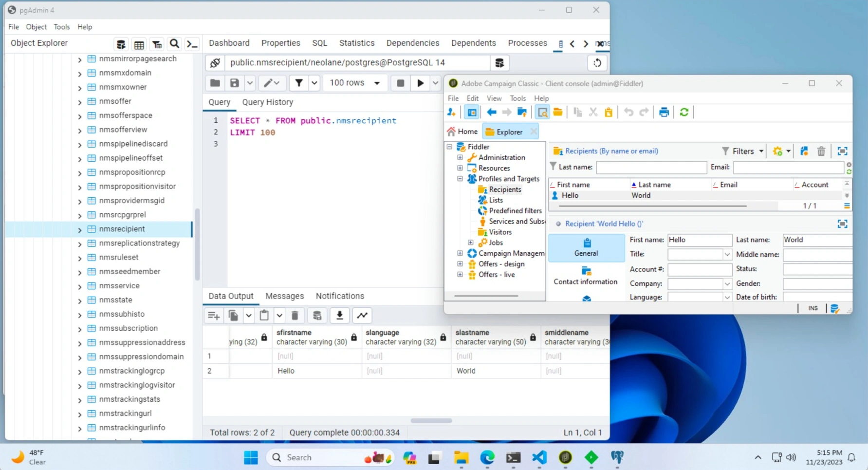Click the horizontal scrollbar in Data Output grid
Screen dimensions: 868x470
431,421
